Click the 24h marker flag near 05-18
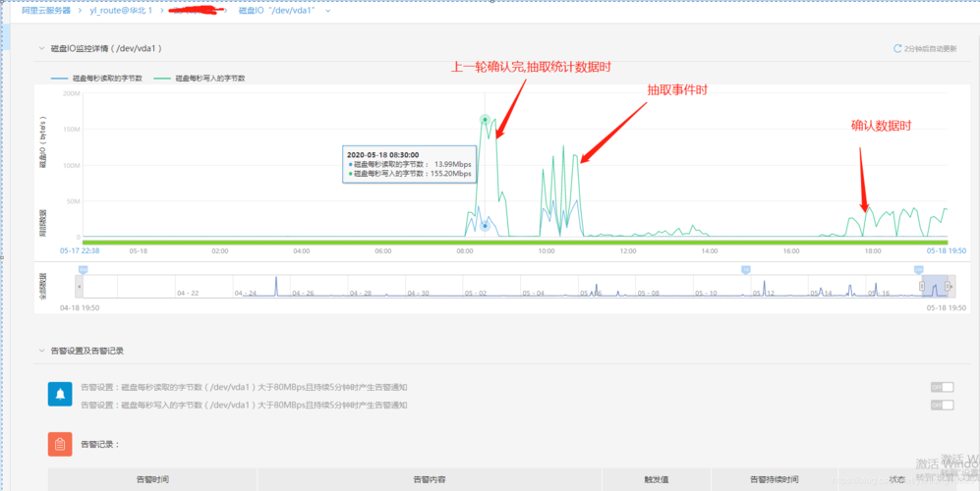Viewport: 980px width, 491px height. tap(918, 269)
